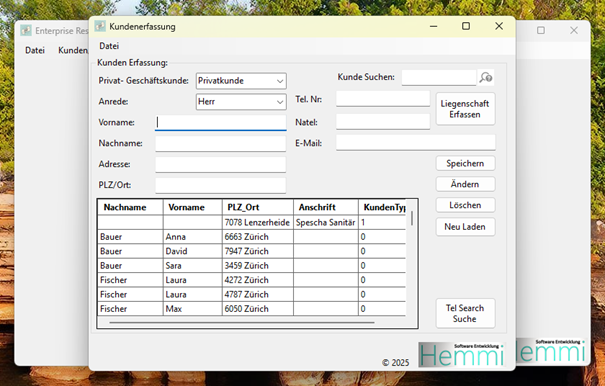Click the Löschen button
The width and height of the screenshot is (605, 386).
465,205
